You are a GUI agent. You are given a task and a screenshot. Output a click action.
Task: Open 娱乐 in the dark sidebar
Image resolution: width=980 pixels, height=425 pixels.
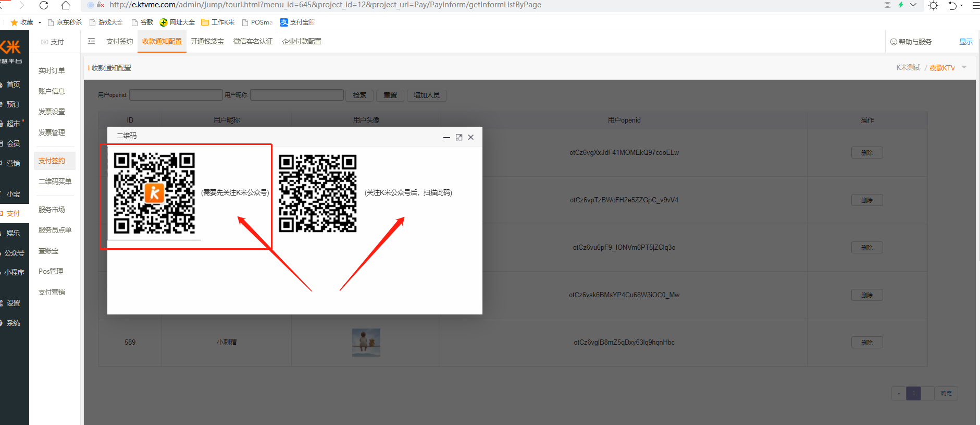pos(13,233)
